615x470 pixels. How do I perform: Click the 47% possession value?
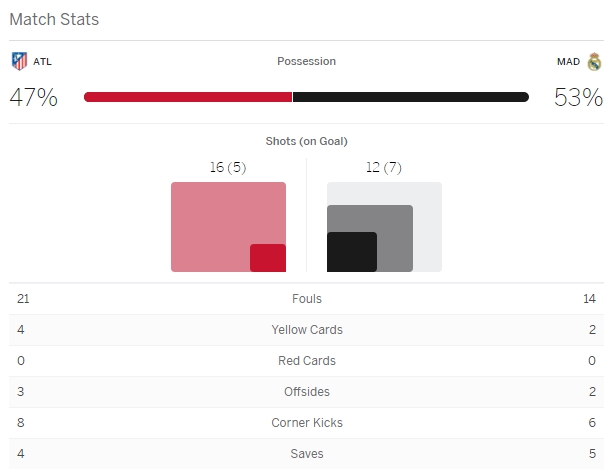click(x=33, y=97)
